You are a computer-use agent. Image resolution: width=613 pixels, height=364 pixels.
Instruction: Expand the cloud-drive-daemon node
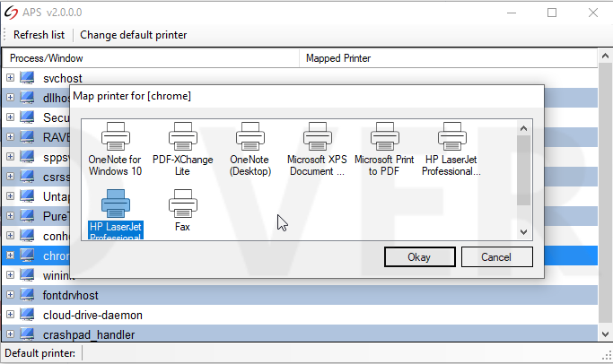[x=11, y=315]
